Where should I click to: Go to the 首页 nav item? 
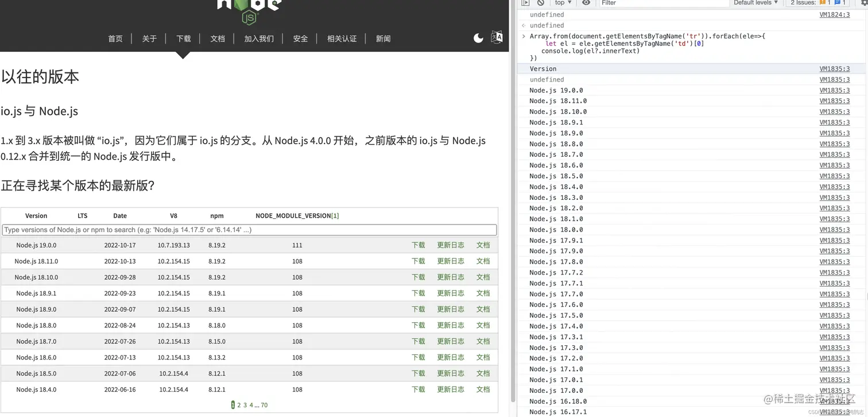[x=115, y=38]
